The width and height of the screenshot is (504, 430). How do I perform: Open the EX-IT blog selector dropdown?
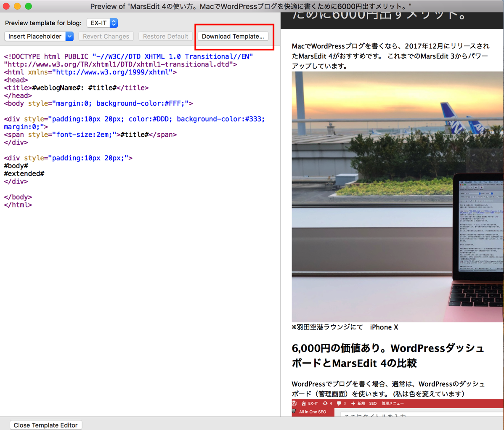(x=102, y=23)
